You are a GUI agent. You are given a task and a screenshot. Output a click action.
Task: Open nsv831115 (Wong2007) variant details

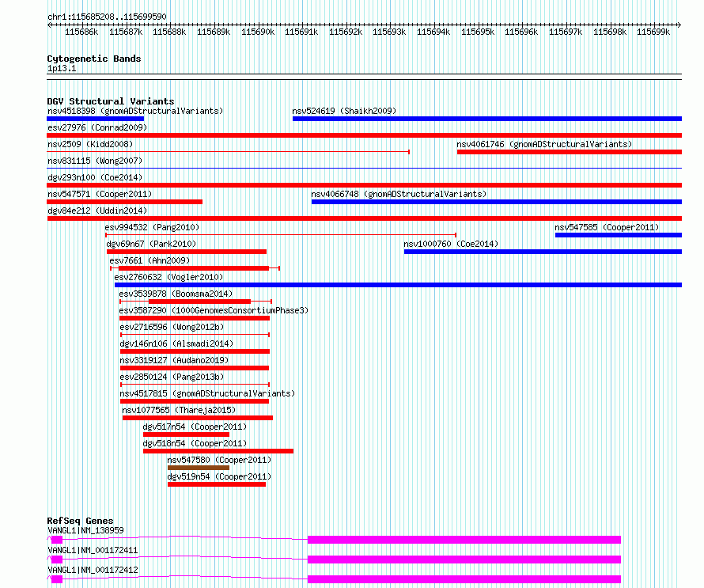[364, 169]
